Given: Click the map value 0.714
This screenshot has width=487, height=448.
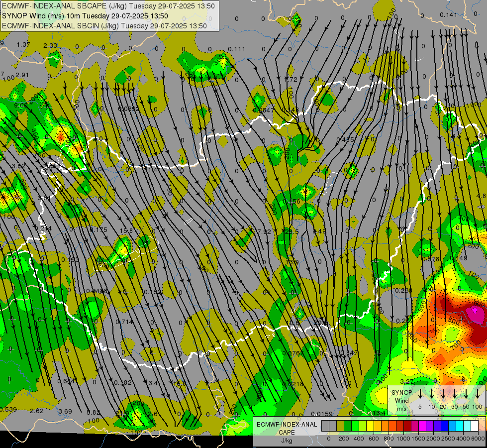Looking at the screenshot, I should pos(124,322).
